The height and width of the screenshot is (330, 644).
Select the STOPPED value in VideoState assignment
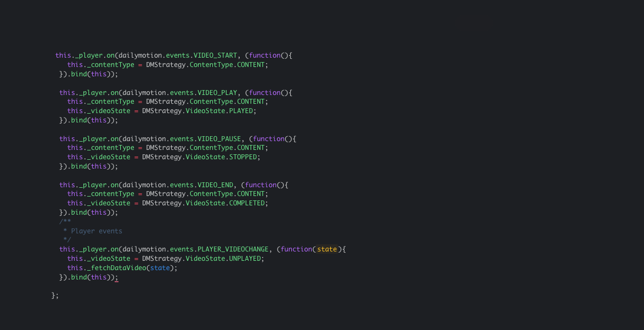coord(243,157)
